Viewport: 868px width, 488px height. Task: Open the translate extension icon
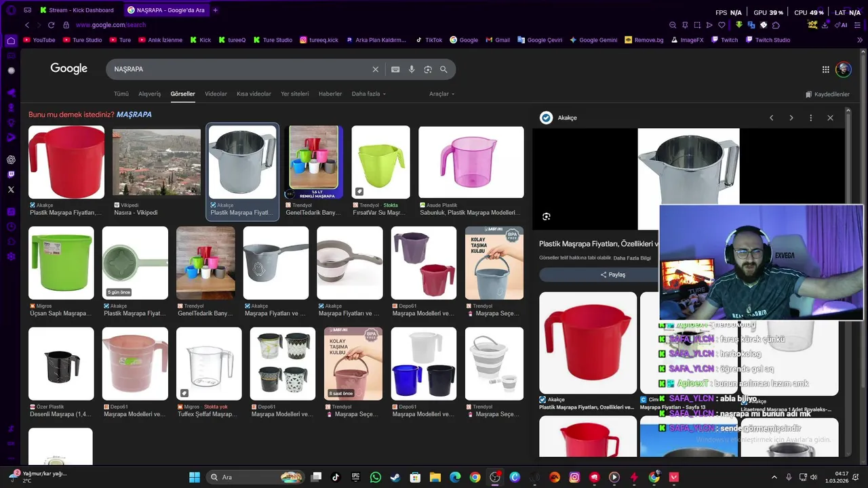point(751,25)
